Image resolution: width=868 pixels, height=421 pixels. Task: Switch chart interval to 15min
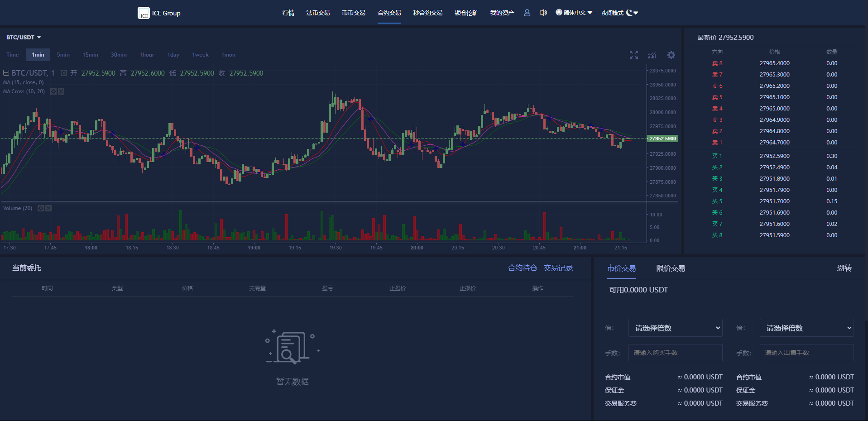[x=90, y=55]
